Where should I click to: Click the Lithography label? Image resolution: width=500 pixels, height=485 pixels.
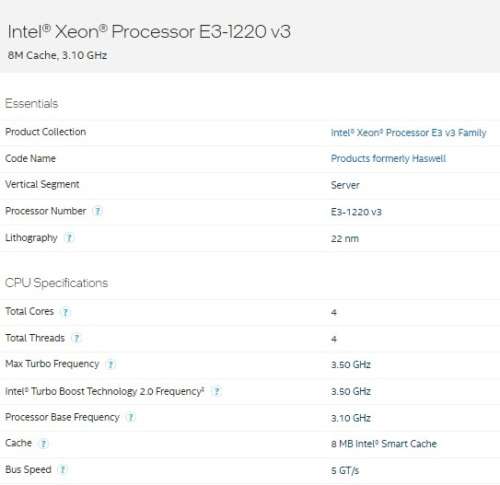click(31, 238)
